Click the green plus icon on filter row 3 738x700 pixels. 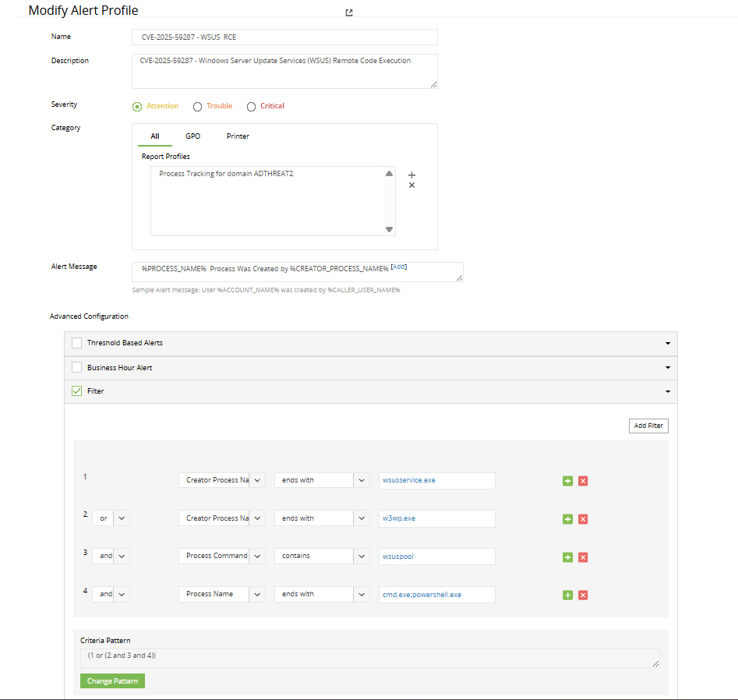[x=567, y=557]
